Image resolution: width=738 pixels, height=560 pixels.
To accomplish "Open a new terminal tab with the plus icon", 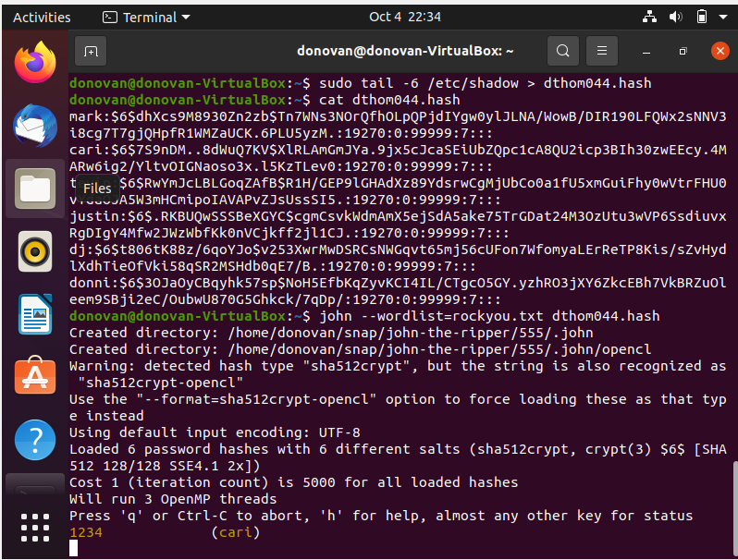I will (x=91, y=51).
